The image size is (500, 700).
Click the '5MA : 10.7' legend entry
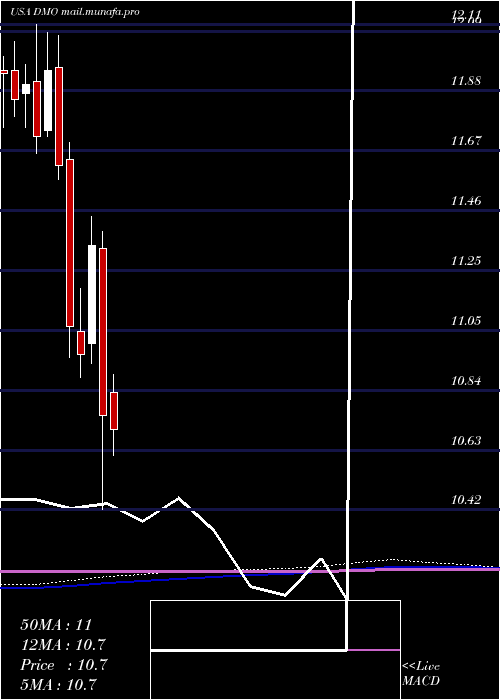pos(59,684)
